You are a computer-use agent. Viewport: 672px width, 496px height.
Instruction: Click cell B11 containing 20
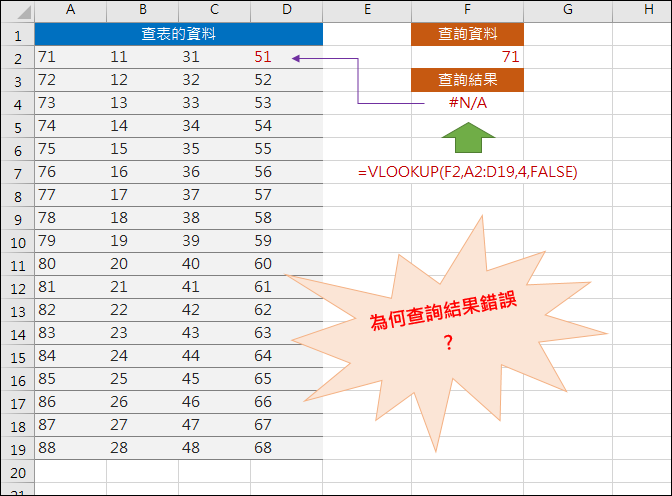143,265
